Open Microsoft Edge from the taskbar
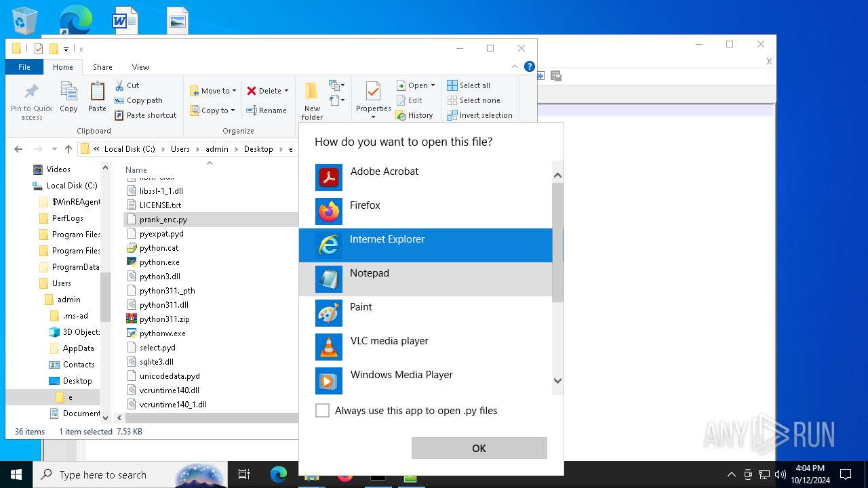The width and height of the screenshot is (868, 488). [x=279, y=475]
